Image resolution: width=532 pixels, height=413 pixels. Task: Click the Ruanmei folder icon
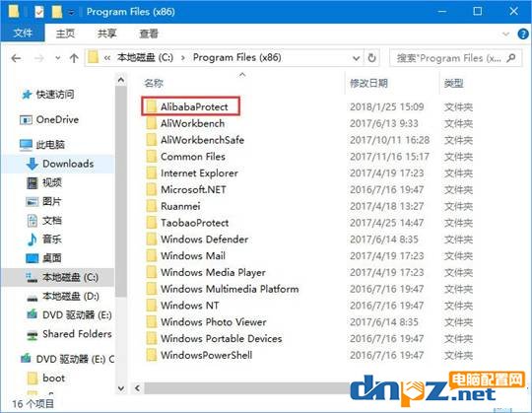click(x=151, y=206)
